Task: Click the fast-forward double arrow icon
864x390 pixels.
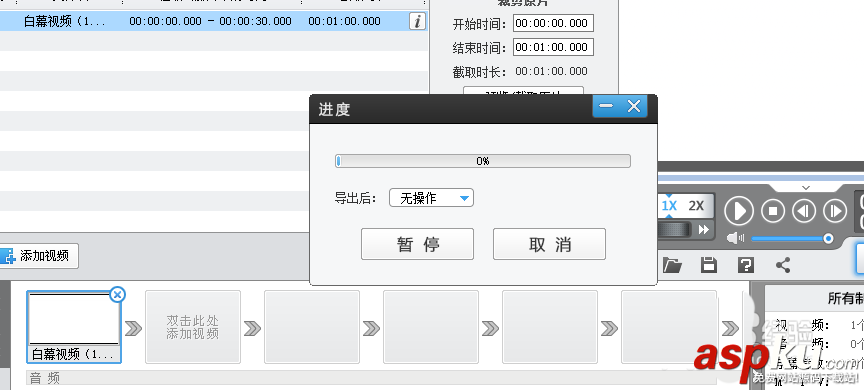Action: (704, 230)
